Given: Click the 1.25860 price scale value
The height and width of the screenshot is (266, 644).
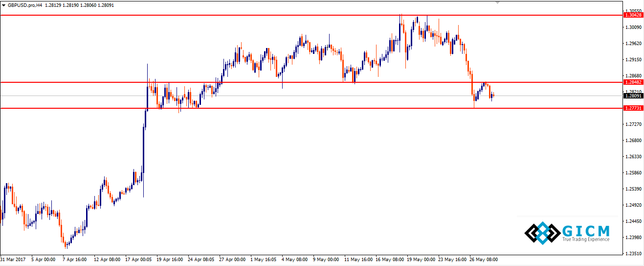Looking at the screenshot, I should (633, 173).
